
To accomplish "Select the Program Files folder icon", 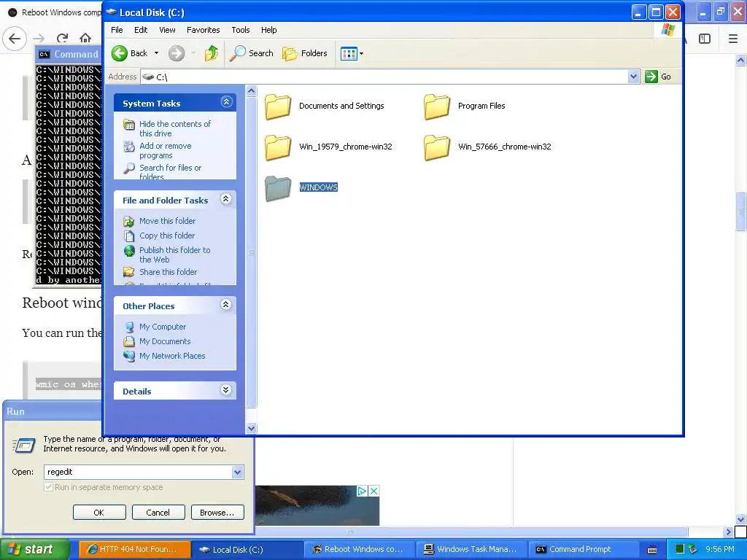I will [437, 106].
